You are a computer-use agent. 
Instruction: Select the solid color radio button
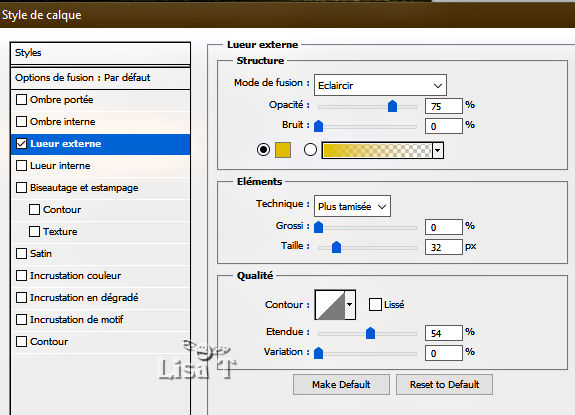coord(263,150)
